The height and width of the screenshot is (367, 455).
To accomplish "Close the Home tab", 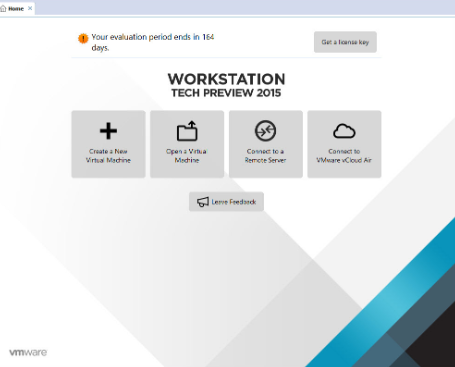I will (x=30, y=8).
